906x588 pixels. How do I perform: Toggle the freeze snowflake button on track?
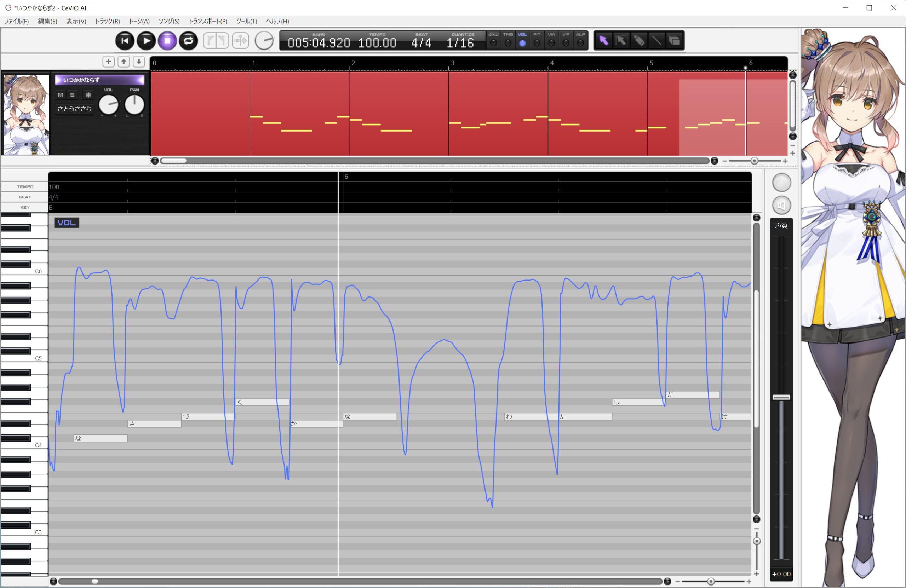[x=88, y=95]
